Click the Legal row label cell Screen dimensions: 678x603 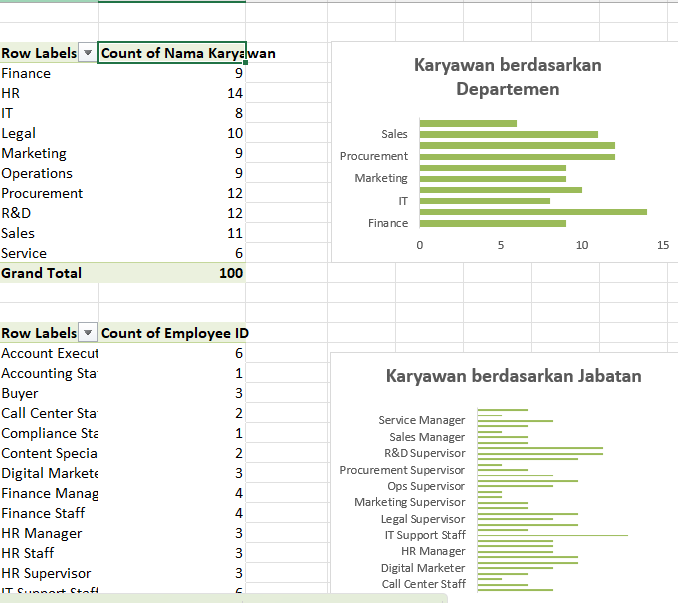(18, 133)
